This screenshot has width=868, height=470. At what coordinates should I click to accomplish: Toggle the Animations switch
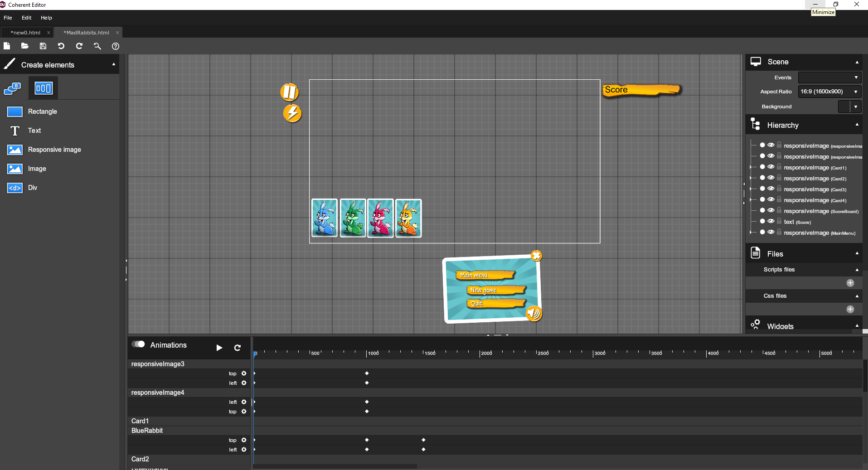coord(138,344)
